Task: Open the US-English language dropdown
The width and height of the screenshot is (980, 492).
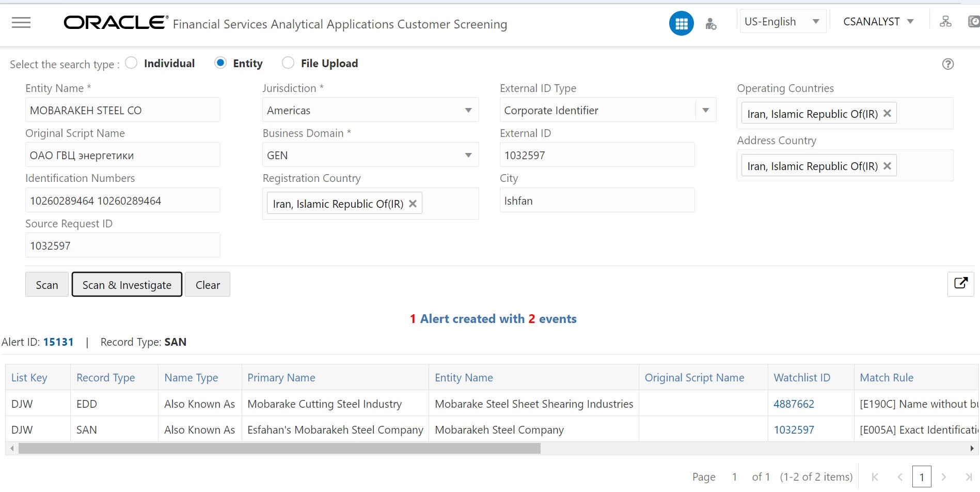Action: pyautogui.click(x=783, y=22)
